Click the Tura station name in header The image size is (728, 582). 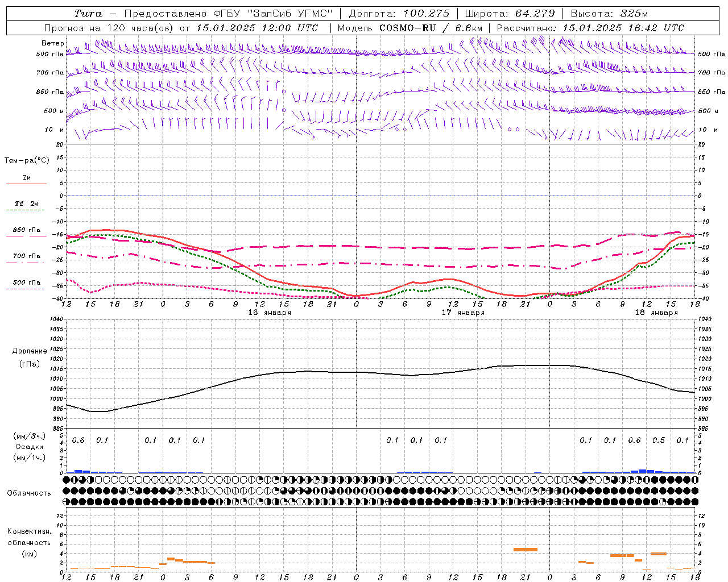point(88,14)
